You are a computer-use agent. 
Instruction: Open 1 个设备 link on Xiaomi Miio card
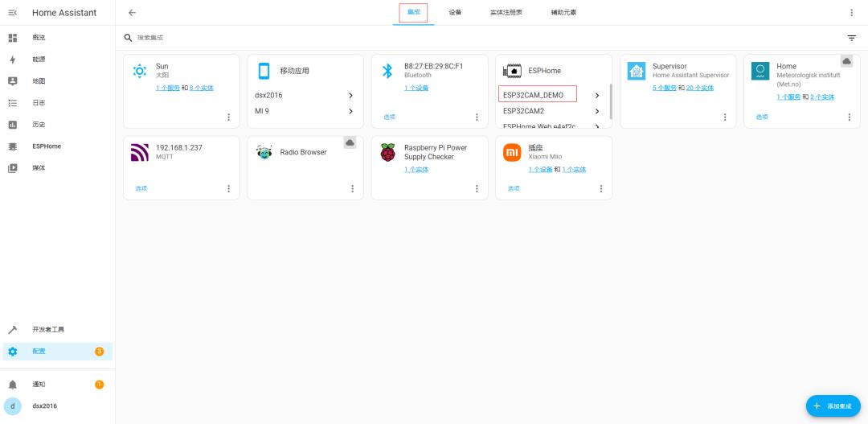pyautogui.click(x=540, y=170)
